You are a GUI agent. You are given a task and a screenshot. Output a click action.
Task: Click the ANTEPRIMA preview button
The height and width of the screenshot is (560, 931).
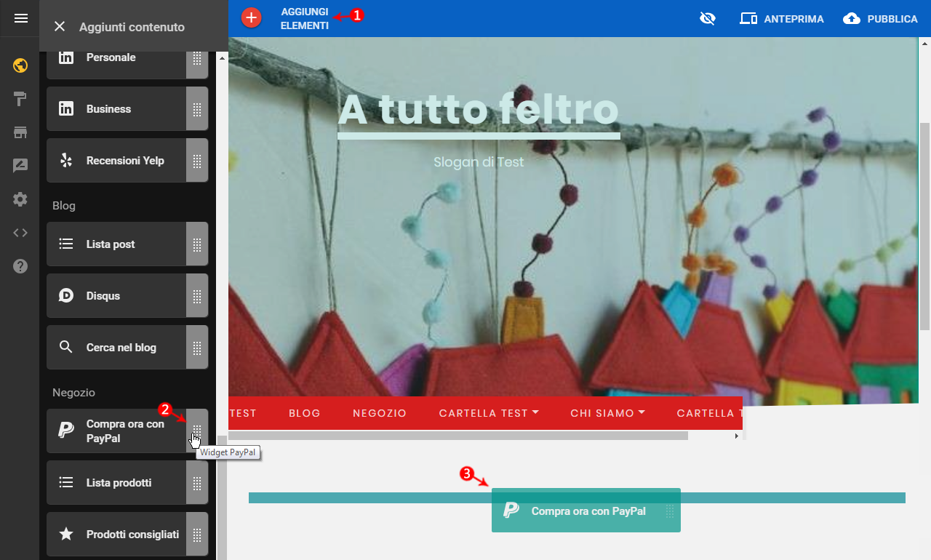coord(782,19)
